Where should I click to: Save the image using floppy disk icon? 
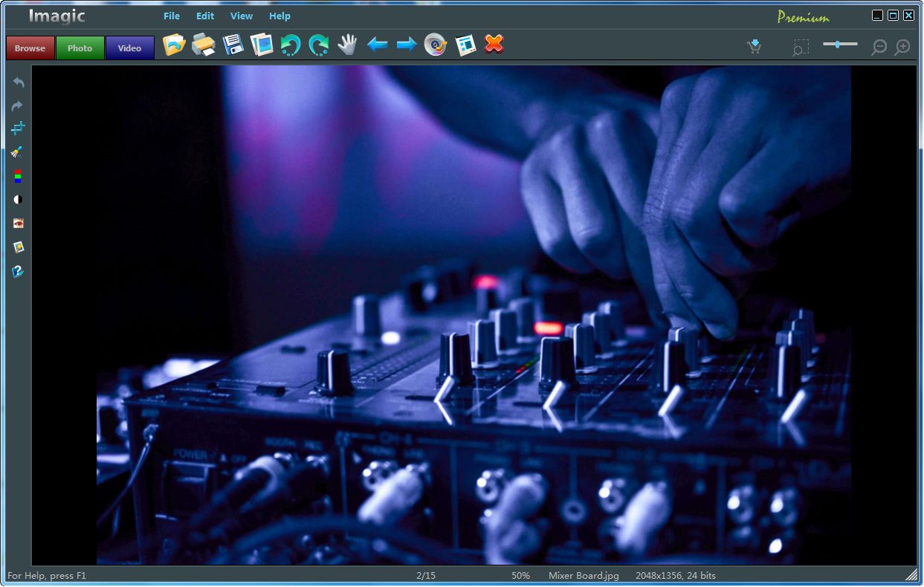point(233,45)
